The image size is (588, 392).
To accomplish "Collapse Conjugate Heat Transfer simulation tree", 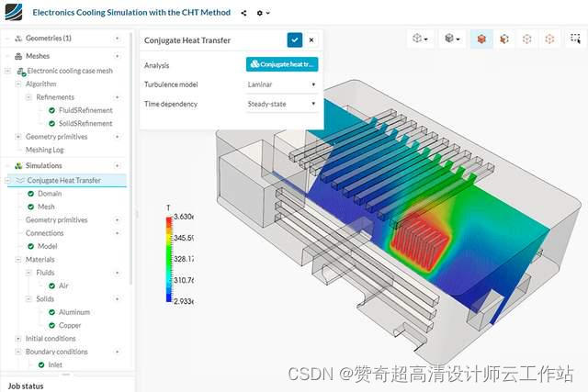I will 7,180.
